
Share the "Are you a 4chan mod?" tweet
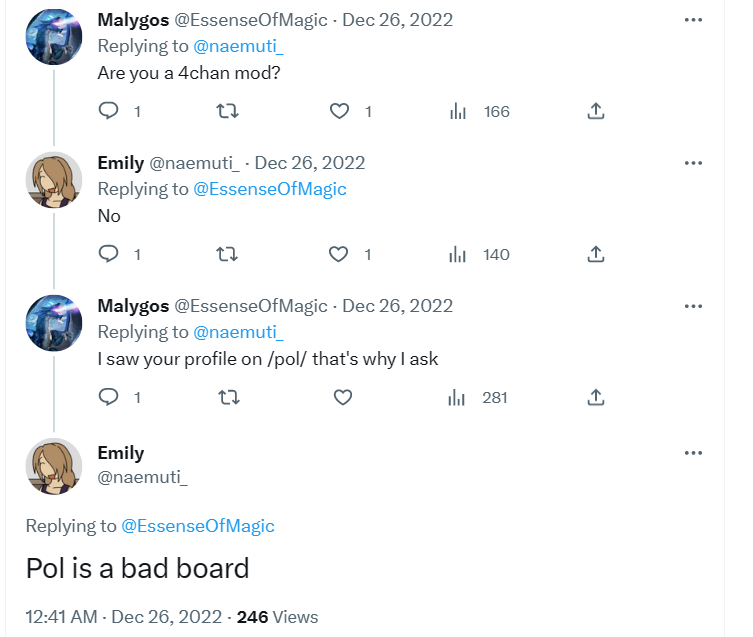tap(596, 112)
